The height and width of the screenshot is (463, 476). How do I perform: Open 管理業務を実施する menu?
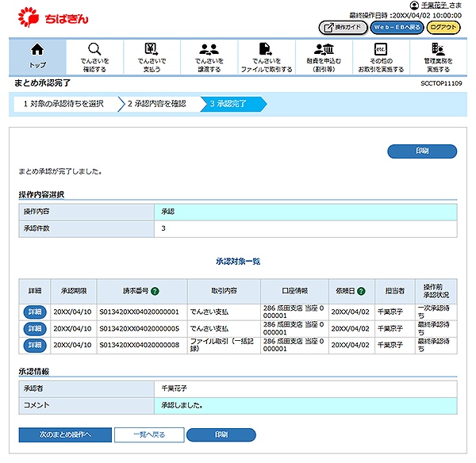437,49
